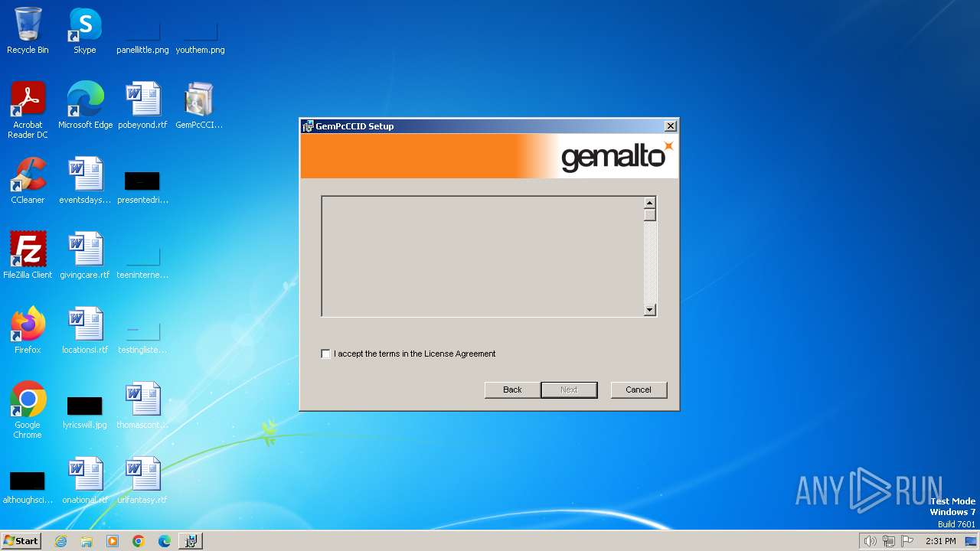
Task: Click the Action Center flag icon
Action: [x=908, y=541]
